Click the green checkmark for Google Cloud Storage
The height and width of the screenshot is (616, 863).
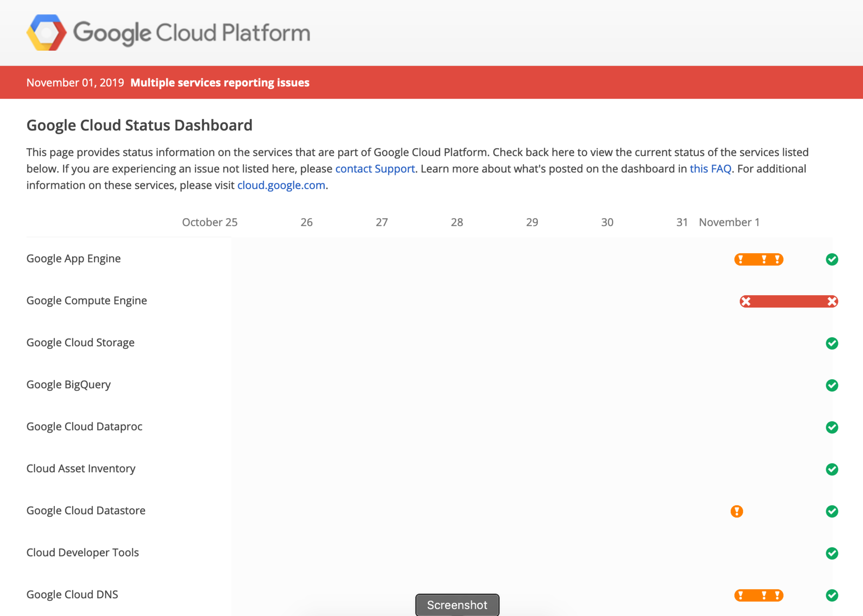[x=832, y=343]
